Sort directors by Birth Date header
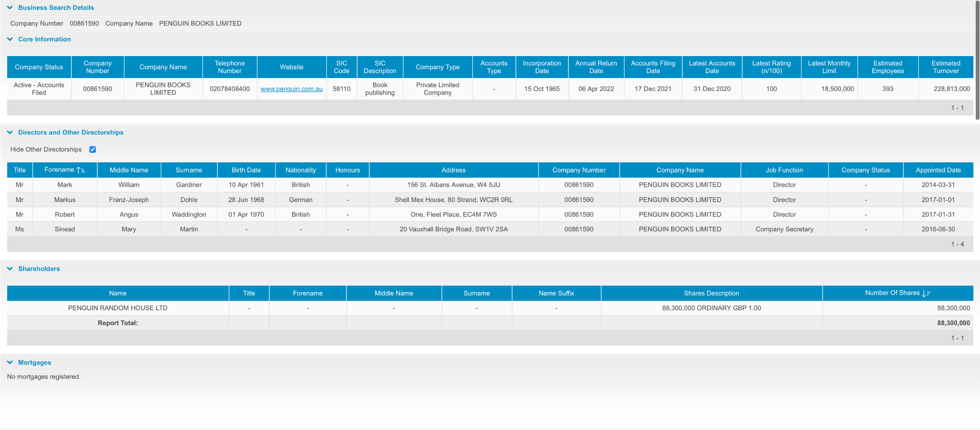Screen dimensions: 980x430 tap(246, 170)
